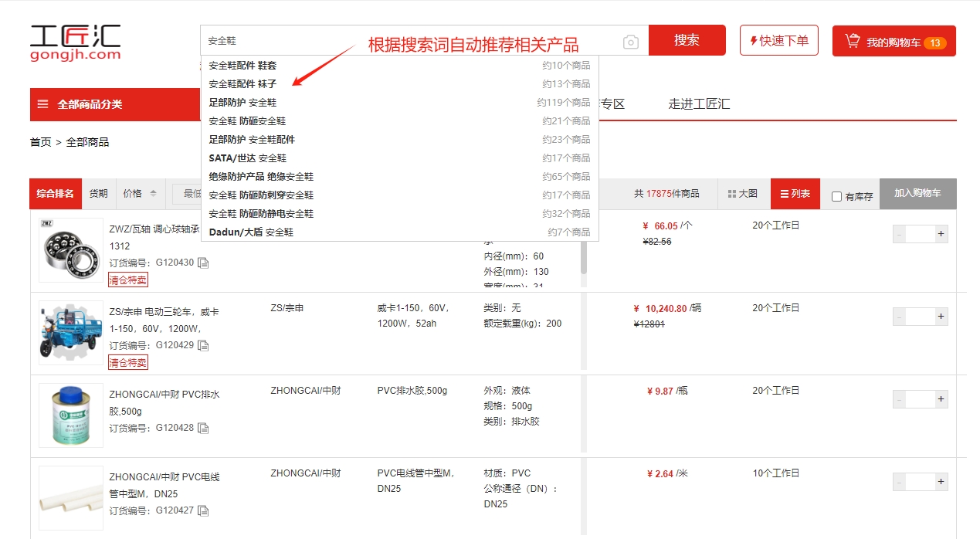Image resolution: width=980 pixels, height=539 pixels.
Task: Select suggestion 安全鞋配件 袜子
Action: click(x=399, y=84)
